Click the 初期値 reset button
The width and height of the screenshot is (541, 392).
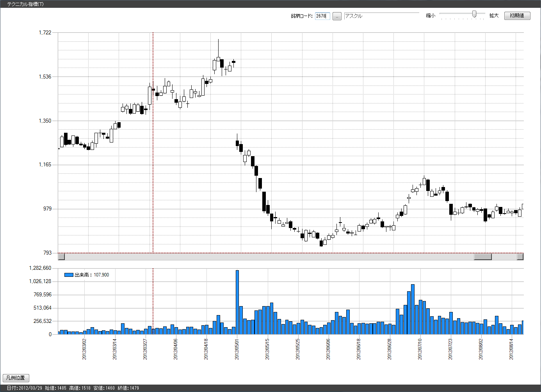pos(517,16)
